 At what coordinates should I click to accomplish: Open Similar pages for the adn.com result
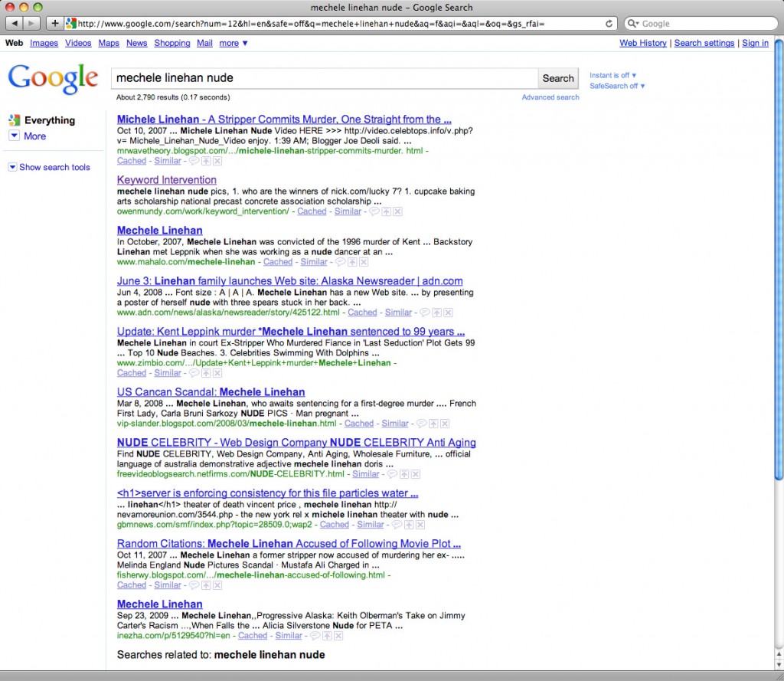[398, 313]
